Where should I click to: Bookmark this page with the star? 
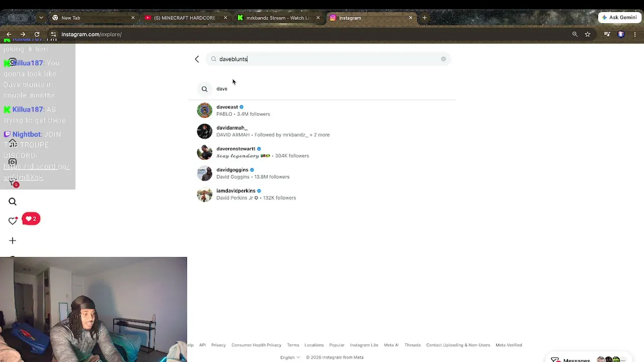[588, 34]
